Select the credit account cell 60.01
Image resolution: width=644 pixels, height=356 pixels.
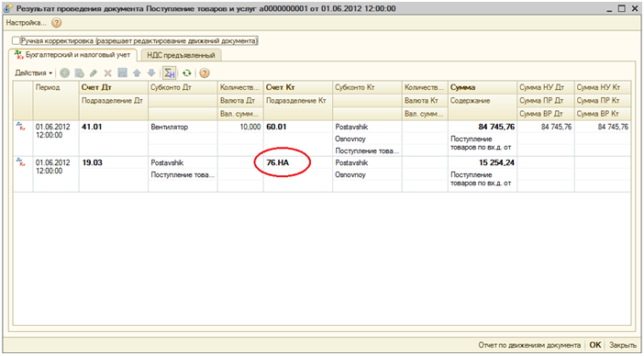[x=298, y=127]
